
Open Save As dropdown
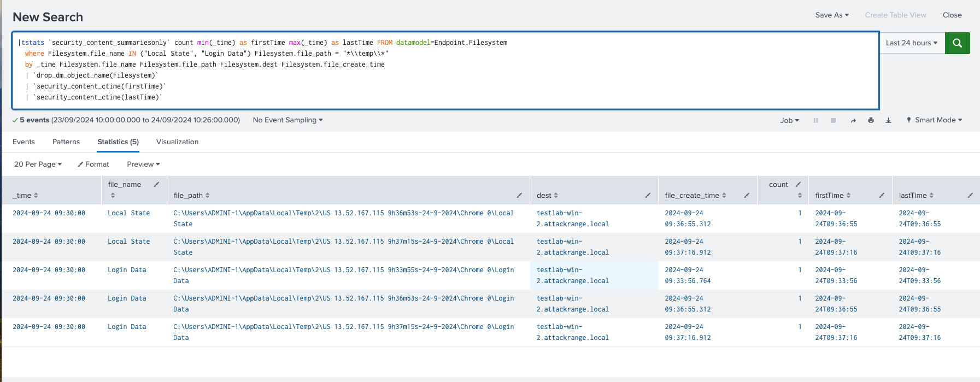click(832, 15)
